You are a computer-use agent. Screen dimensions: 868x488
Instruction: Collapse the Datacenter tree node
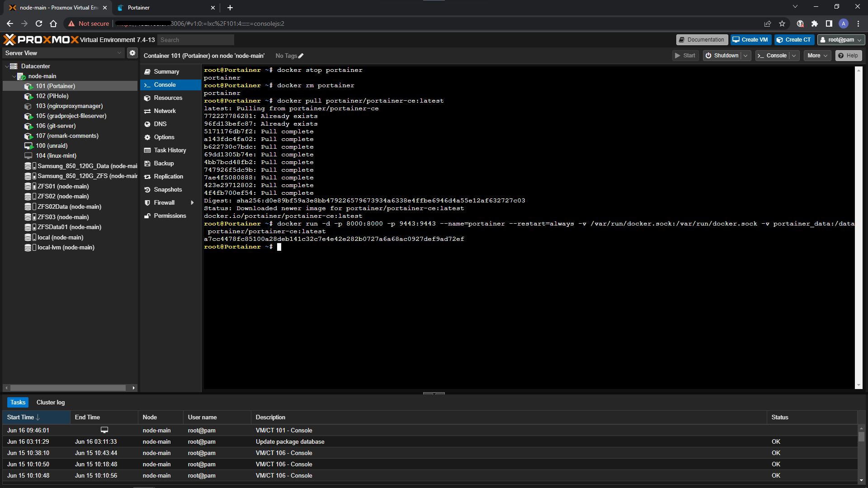coord(7,66)
